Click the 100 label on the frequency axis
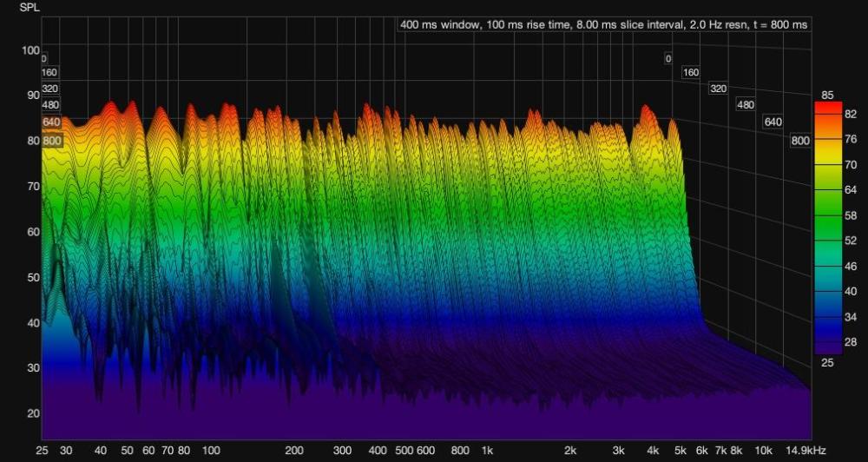 [x=212, y=451]
